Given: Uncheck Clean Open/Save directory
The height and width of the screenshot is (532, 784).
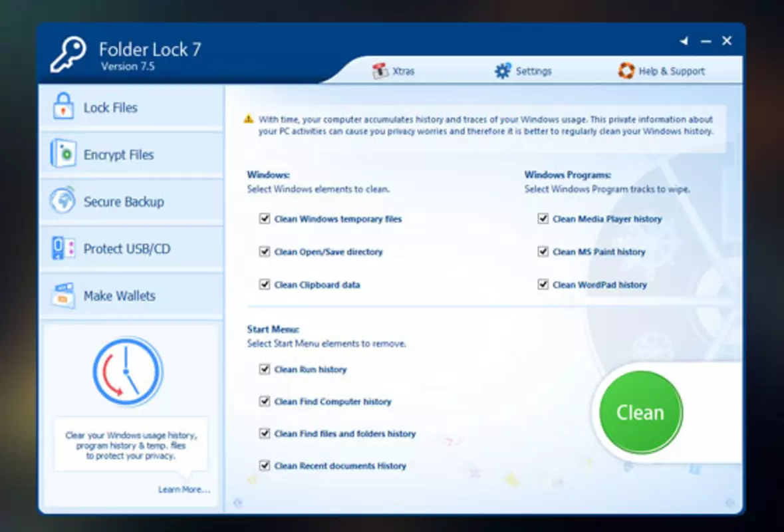Looking at the screenshot, I should coord(265,251).
